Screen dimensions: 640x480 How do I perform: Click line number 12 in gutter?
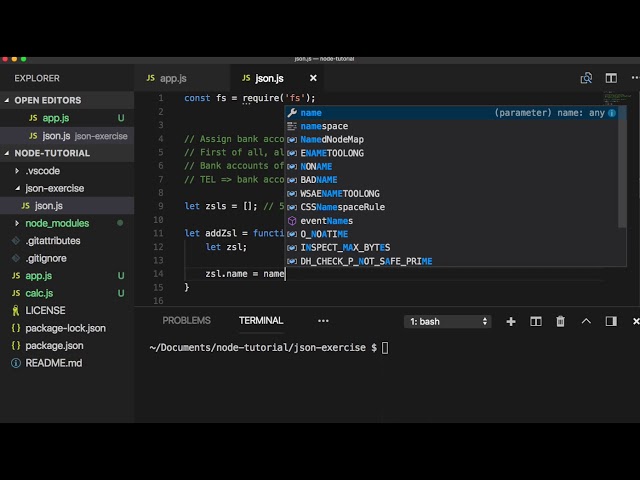(158, 247)
